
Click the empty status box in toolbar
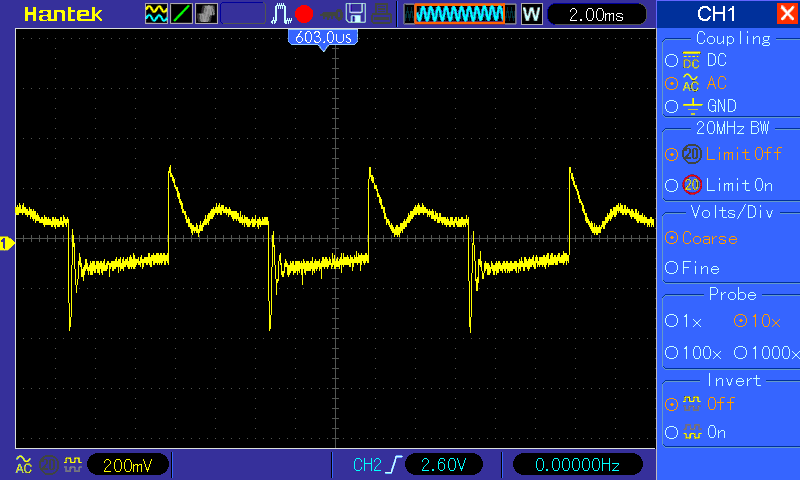tap(243, 14)
